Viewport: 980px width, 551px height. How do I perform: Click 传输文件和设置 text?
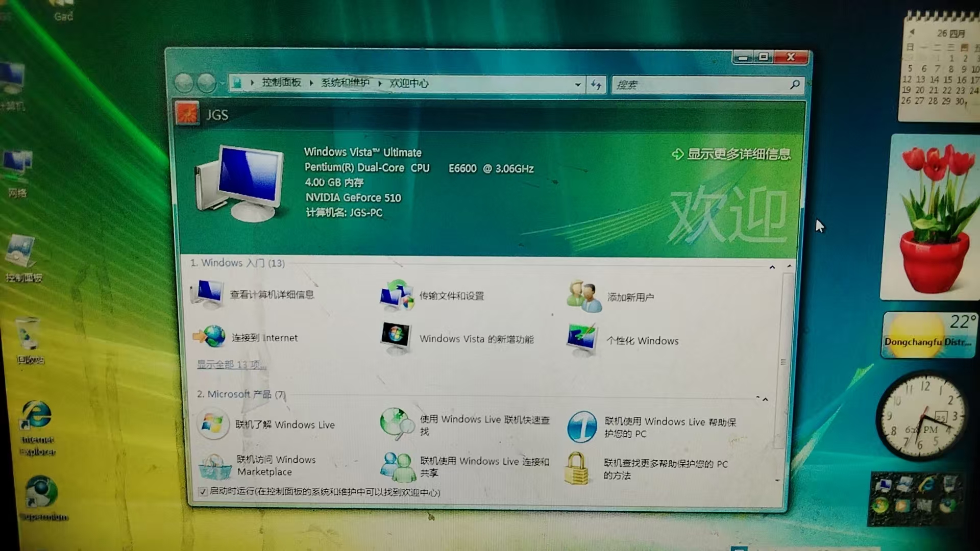(x=452, y=295)
